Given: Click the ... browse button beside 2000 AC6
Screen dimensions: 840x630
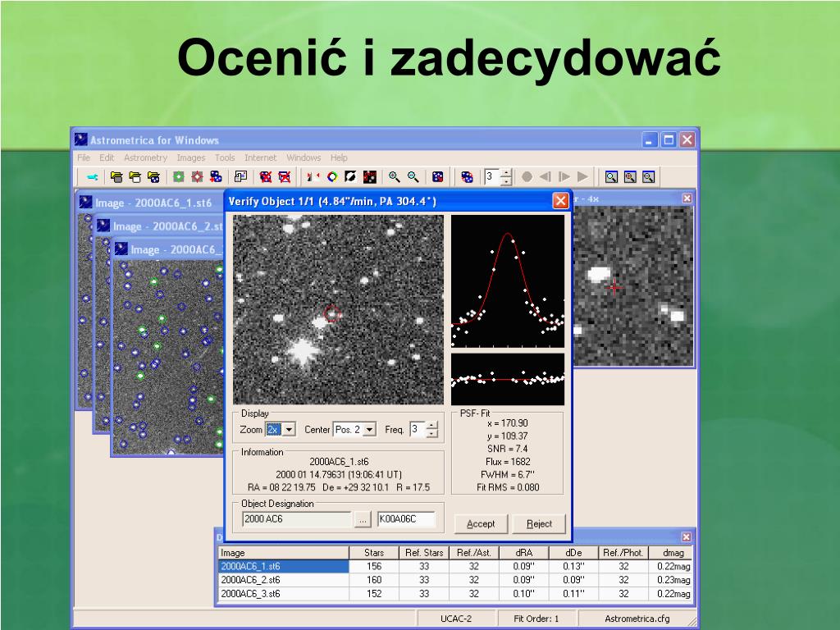Looking at the screenshot, I should click(363, 519).
